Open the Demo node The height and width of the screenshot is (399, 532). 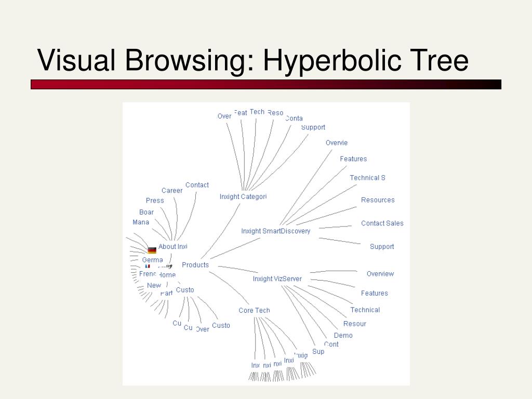343,335
